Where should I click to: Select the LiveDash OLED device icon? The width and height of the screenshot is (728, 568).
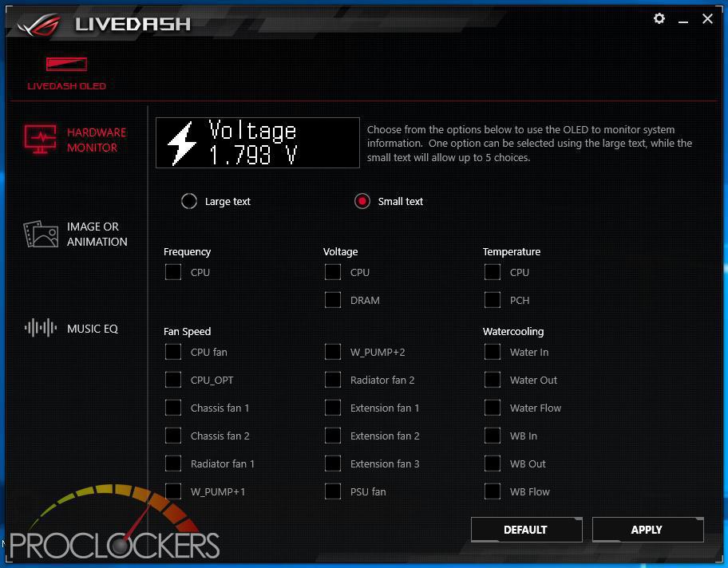click(x=66, y=64)
